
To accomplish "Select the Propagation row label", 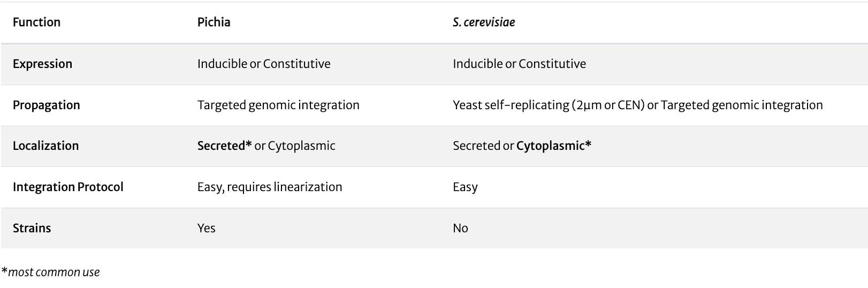I will tap(46, 105).
